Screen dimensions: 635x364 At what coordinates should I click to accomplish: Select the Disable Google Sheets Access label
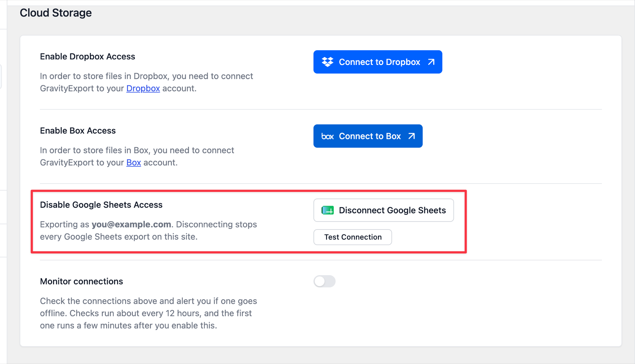click(x=101, y=205)
